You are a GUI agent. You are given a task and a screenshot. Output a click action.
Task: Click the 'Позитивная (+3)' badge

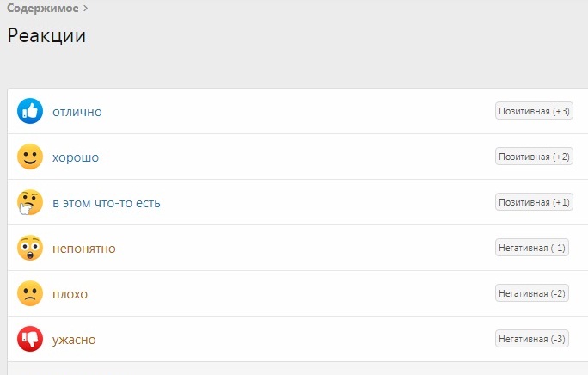pyautogui.click(x=534, y=111)
